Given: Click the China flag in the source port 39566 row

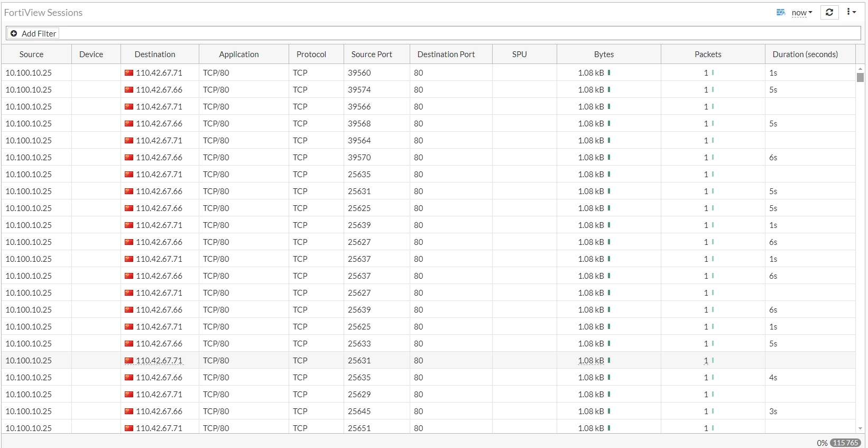Looking at the screenshot, I should 129,107.
